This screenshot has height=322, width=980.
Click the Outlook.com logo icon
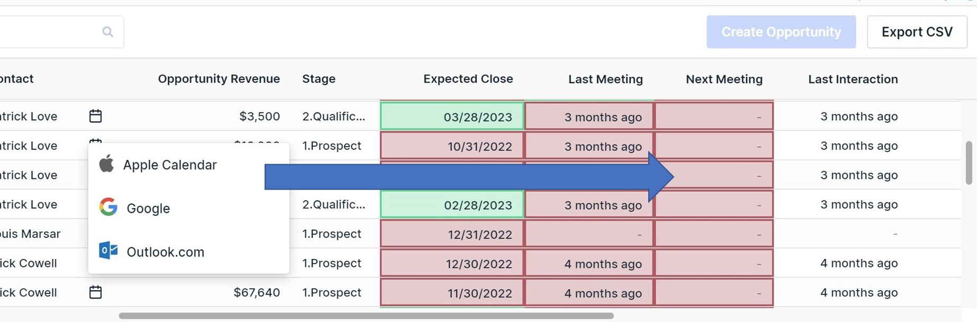[x=108, y=251]
